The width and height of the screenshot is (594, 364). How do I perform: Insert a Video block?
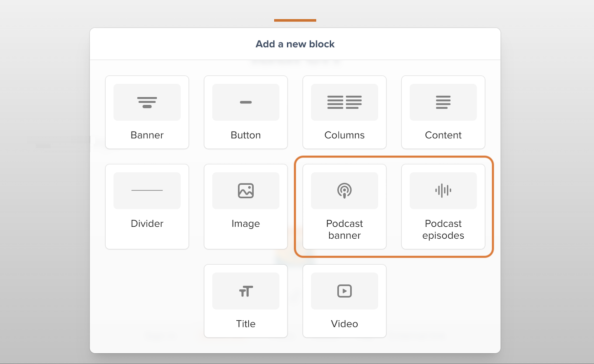tap(344, 301)
